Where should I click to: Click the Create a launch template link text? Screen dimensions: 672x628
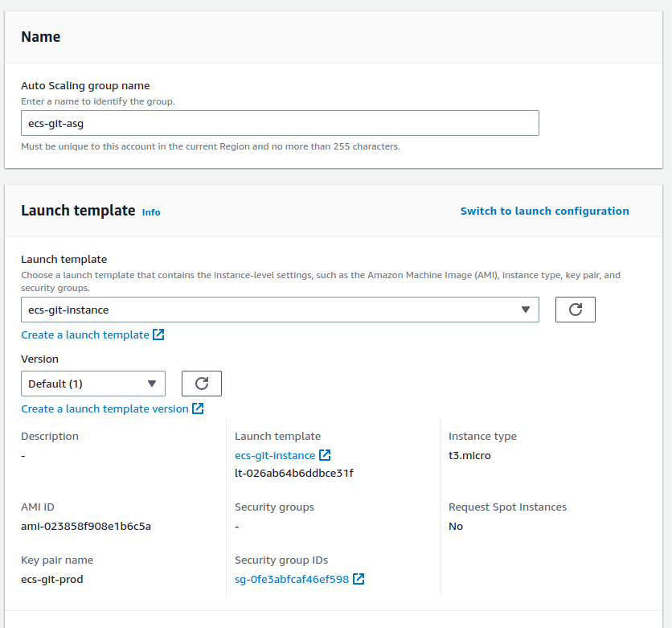(x=85, y=335)
